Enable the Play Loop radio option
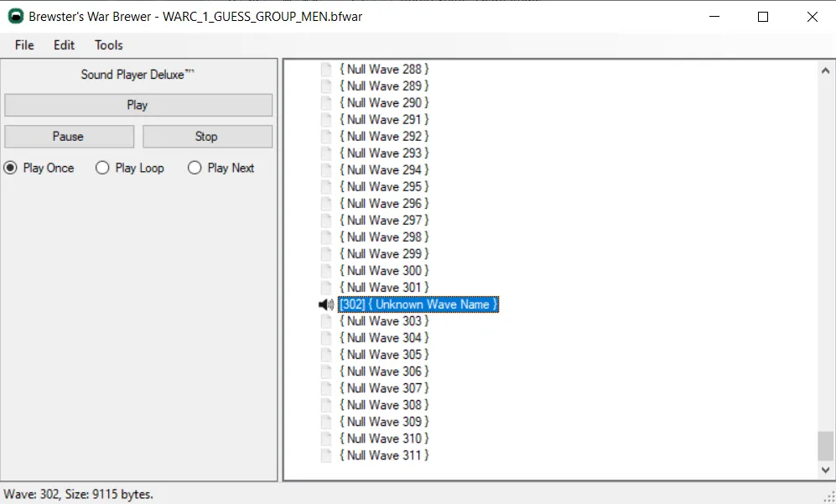Viewport: 836px width, 504px height. point(102,168)
